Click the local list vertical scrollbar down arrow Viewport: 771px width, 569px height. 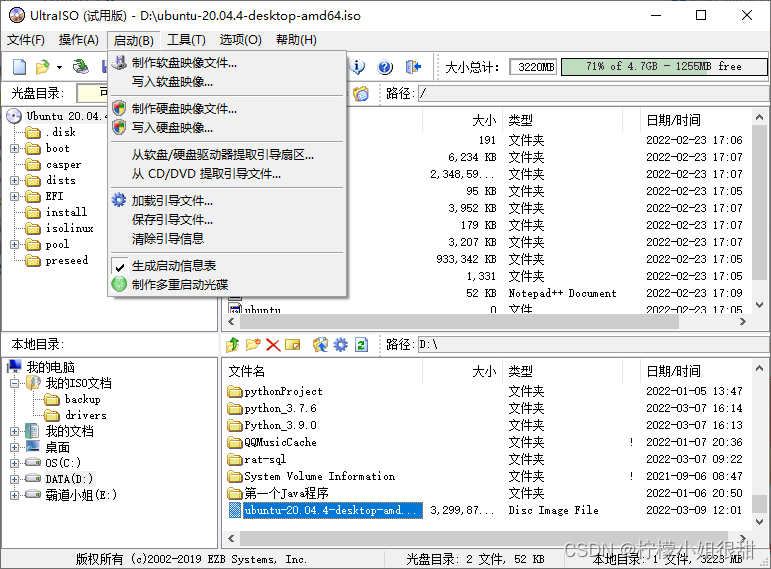click(759, 522)
